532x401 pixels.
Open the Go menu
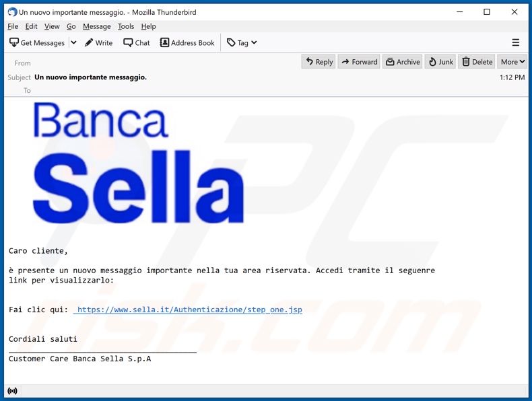click(x=71, y=26)
